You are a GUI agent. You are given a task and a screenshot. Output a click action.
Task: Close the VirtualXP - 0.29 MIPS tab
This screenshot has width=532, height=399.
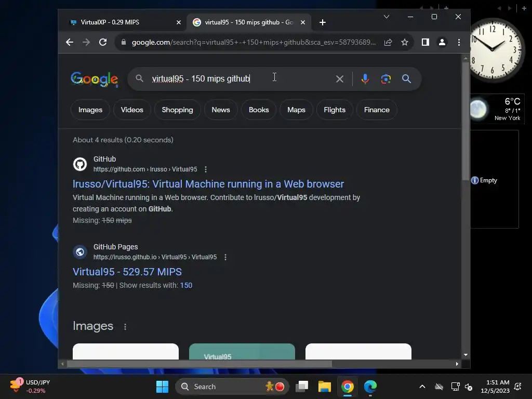pyautogui.click(x=179, y=22)
